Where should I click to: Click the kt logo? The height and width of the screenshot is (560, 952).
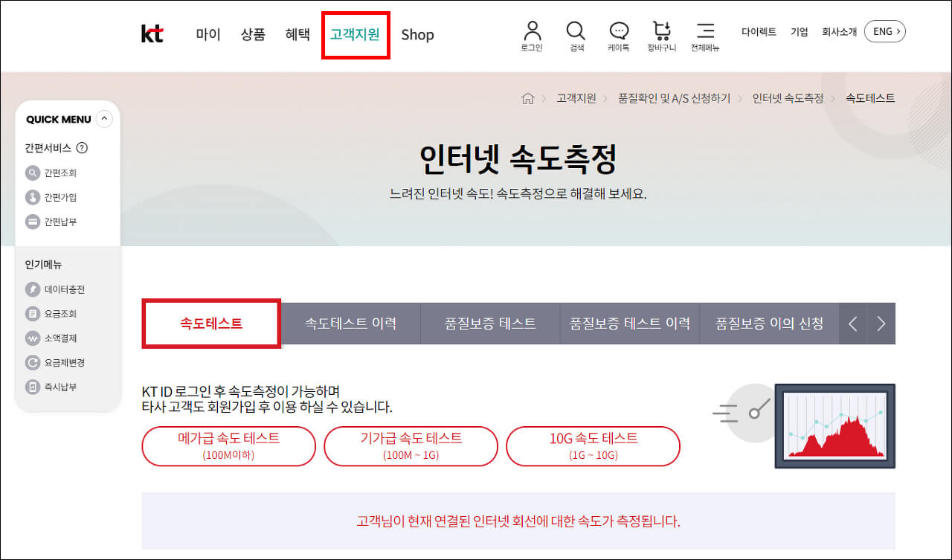152,34
